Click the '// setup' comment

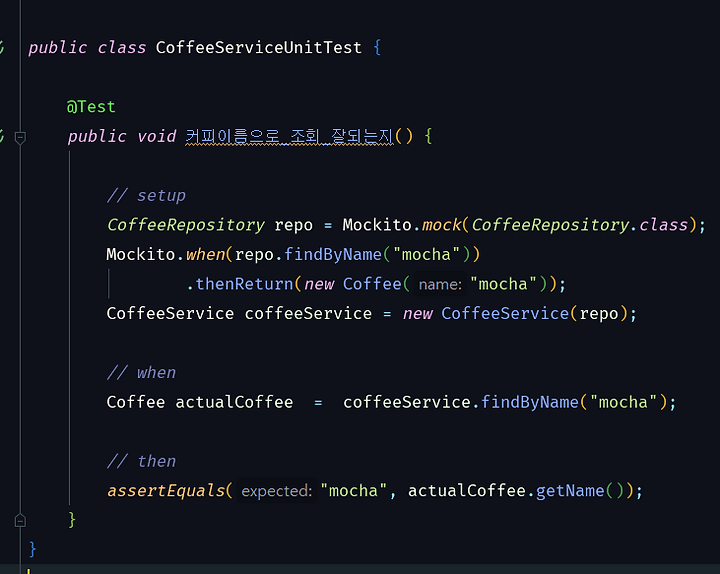pyautogui.click(x=146, y=196)
